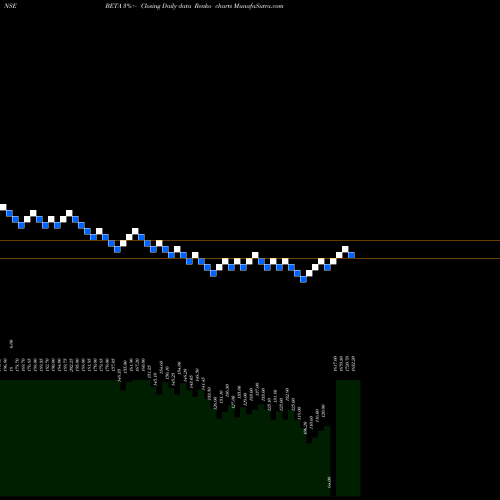
Task: Click the Renko charts title text
Action: coord(213,6)
